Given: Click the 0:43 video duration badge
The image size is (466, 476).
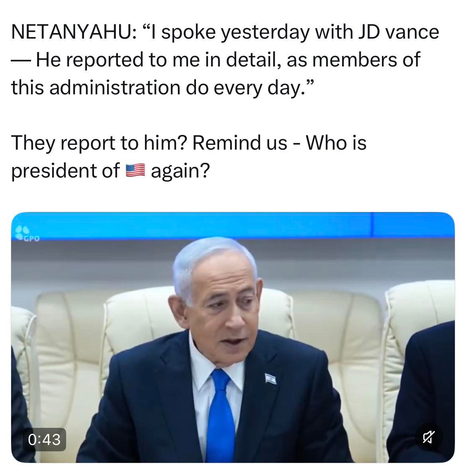Looking at the screenshot, I should click(x=44, y=439).
